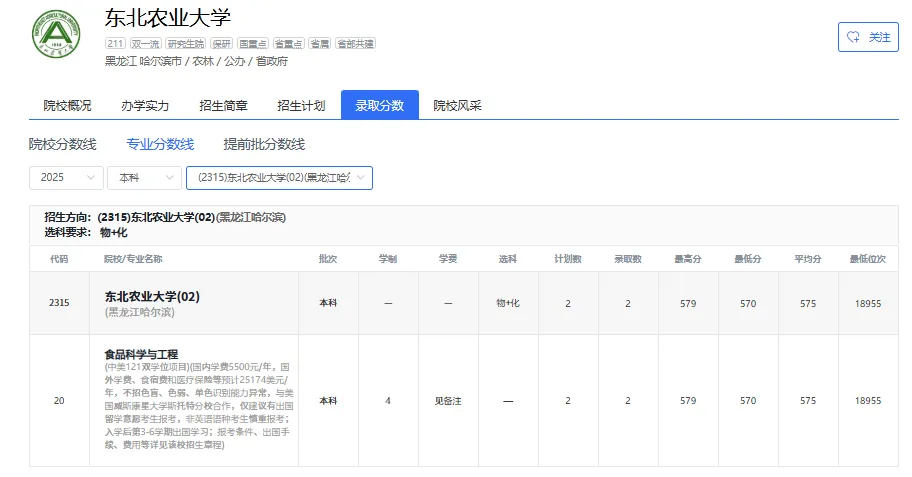The image size is (912, 477).
Task: Click the 招生方向 heading line
Action: pyautogui.click(x=165, y=217)
